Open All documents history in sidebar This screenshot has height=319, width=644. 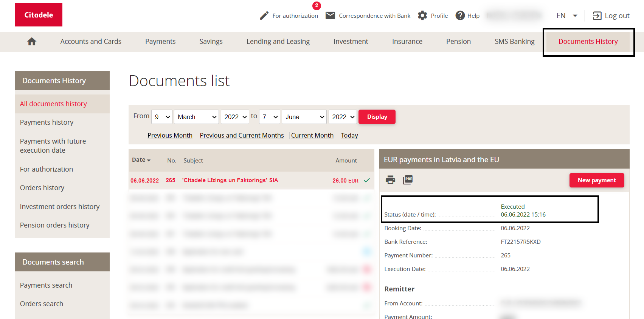pos(62,104)
